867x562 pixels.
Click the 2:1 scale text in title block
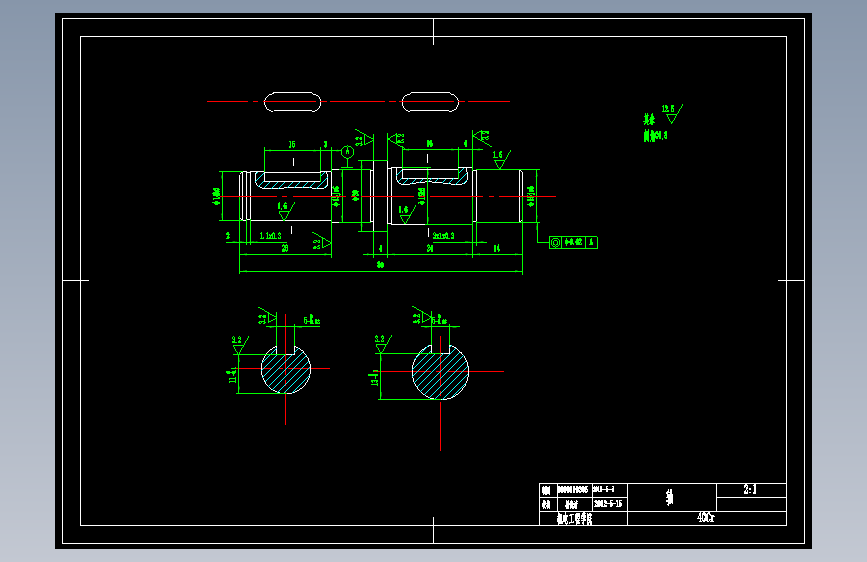click(x=750, y=490)
